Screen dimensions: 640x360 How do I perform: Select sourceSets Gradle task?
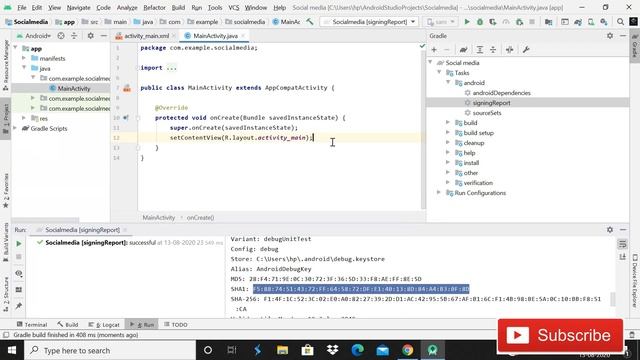(487, 113)
